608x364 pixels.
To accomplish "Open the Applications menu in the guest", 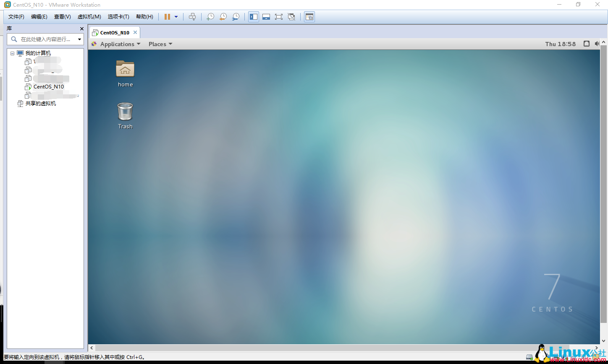I will [116, 44].
